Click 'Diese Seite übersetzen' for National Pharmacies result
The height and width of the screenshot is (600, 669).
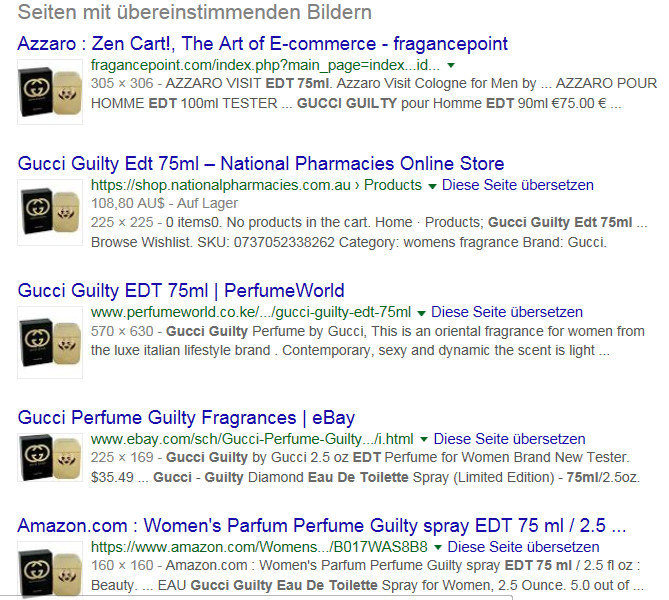click(x=518, y=185)
